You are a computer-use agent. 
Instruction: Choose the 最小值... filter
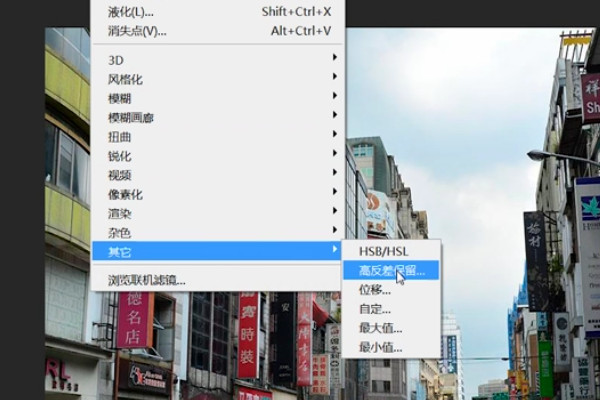click(x=391, y=347)
